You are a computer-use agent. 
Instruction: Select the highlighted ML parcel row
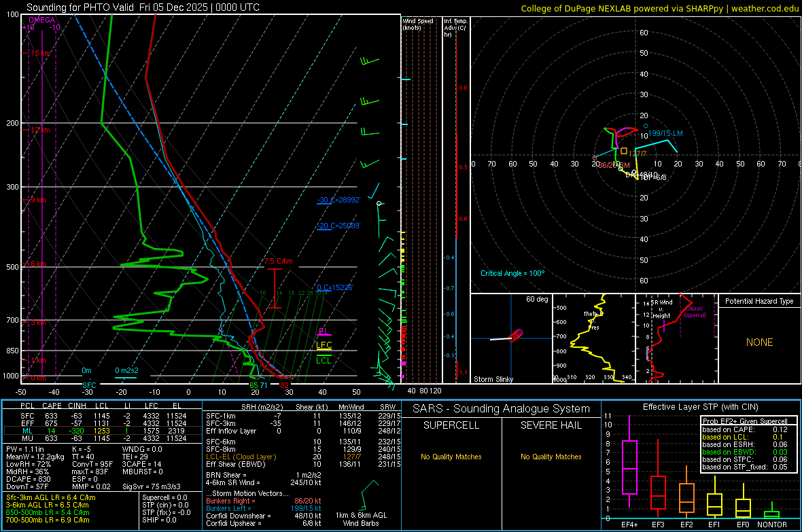tap(103, 431)
